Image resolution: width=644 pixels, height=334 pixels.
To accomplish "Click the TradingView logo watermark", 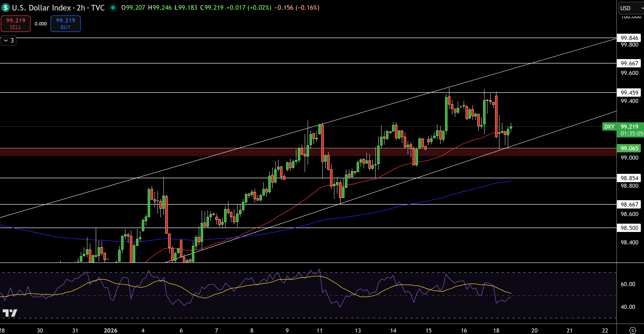I will (x=10, y=313).
